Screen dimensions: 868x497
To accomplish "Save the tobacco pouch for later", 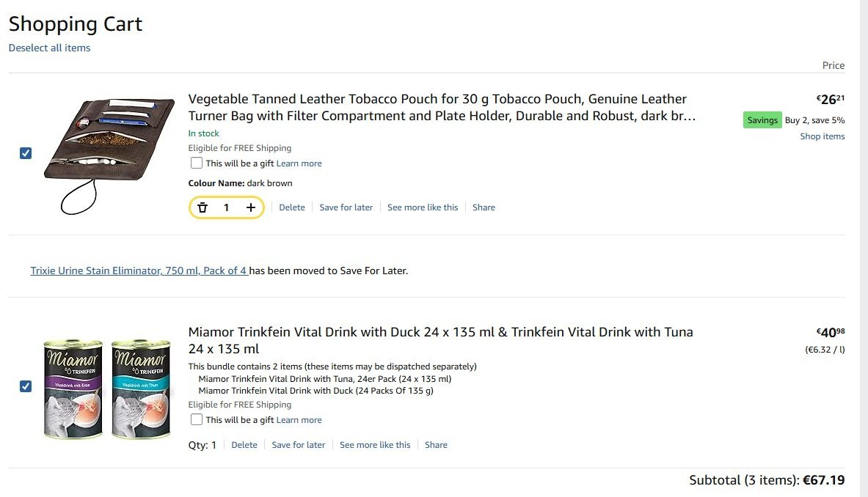I will [x=346, y=208].
